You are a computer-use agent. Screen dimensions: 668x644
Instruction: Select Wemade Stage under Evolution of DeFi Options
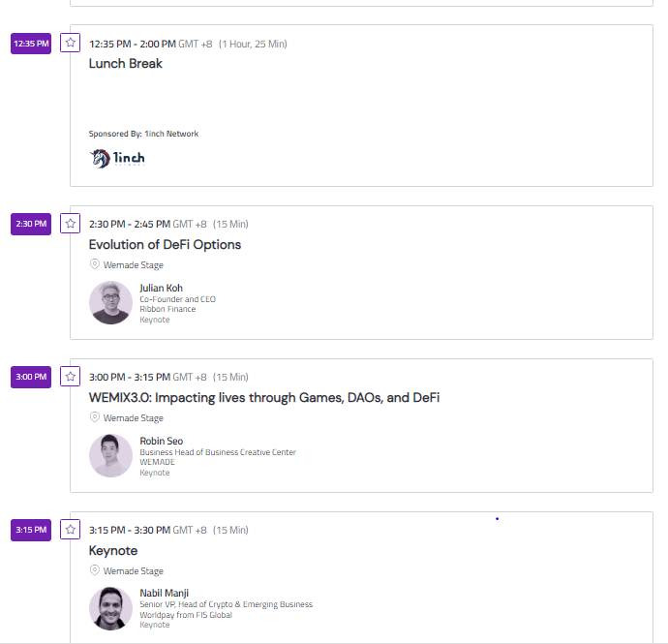134,265
